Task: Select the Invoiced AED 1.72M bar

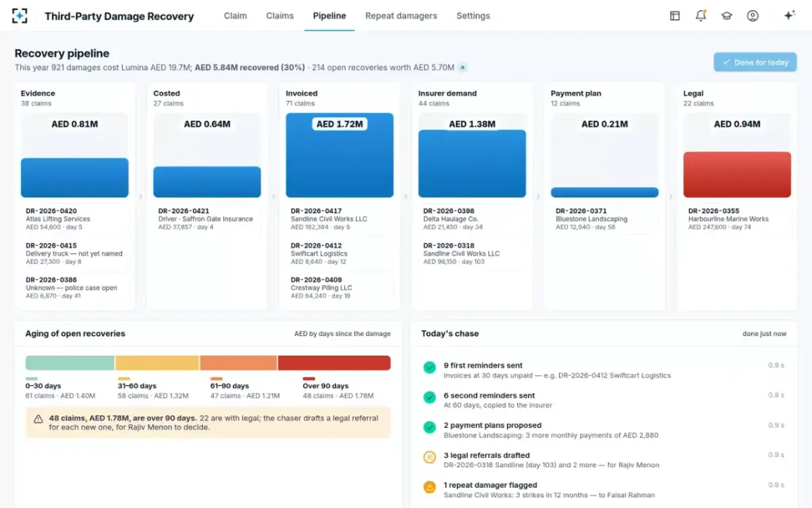Action: pyautogui.click(x=340, y=155)
